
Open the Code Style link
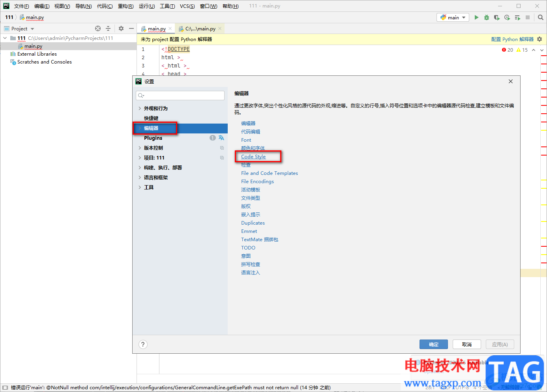[x=253, y=157]
